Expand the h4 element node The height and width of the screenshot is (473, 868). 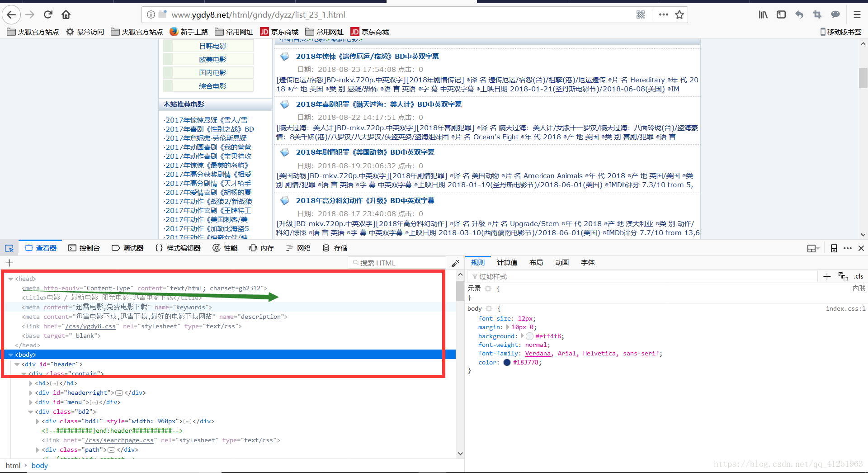click(31, 383)
